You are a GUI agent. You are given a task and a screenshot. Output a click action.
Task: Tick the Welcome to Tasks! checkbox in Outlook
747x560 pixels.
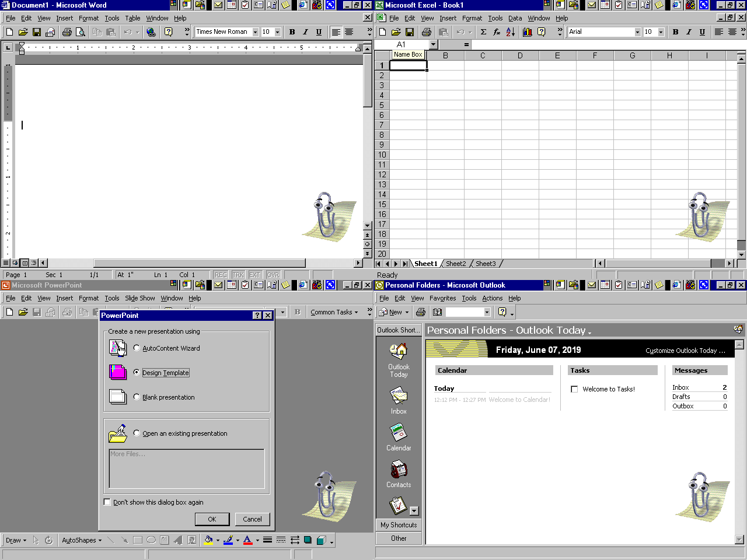pyautogui.click(x=574, y=389)
